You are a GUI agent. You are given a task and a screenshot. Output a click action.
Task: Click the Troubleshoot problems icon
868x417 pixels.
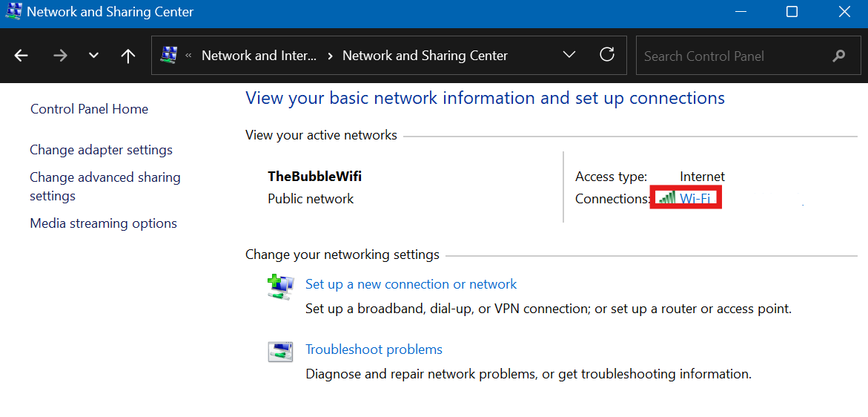[281, 352]
